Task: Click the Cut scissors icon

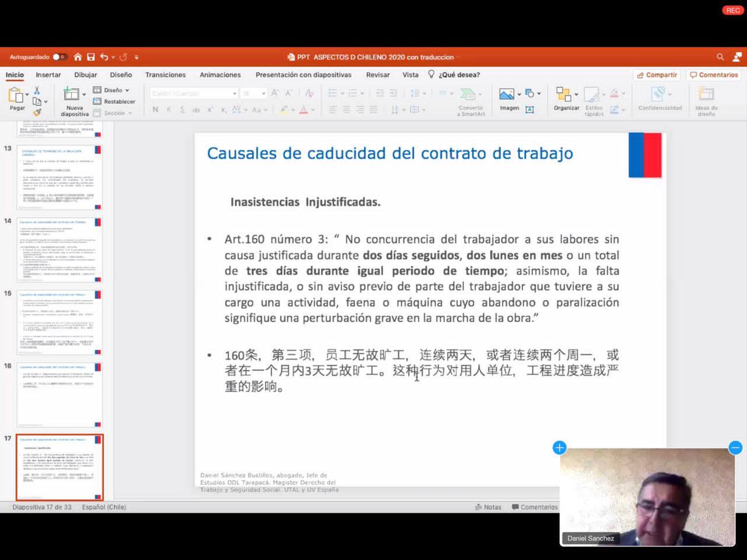Action: tap(37, 90)
